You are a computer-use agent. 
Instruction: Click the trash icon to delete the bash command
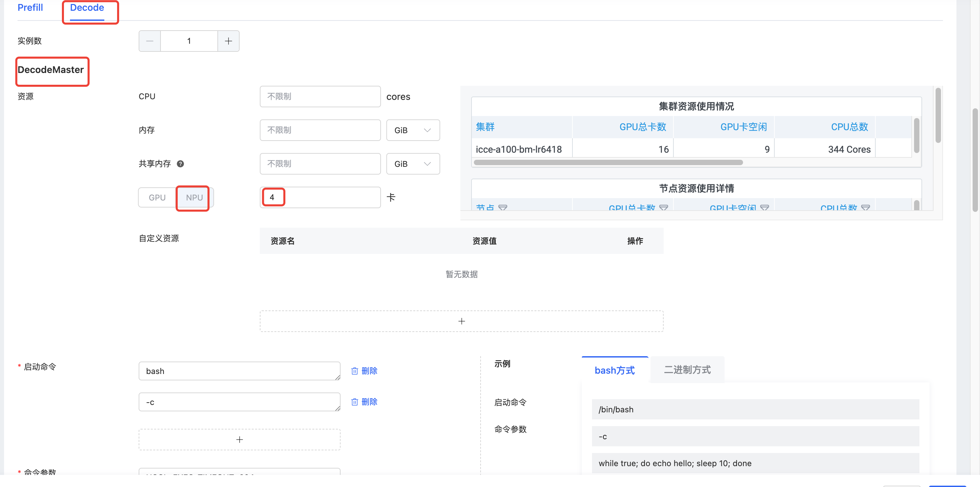[355, 371]
